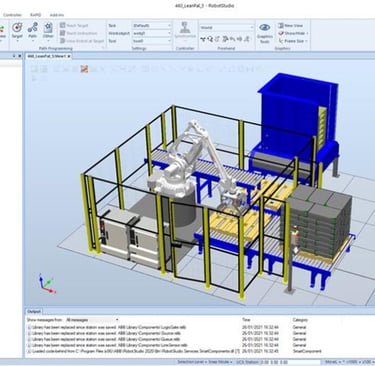Click View Robot at Target

(82, 41)
